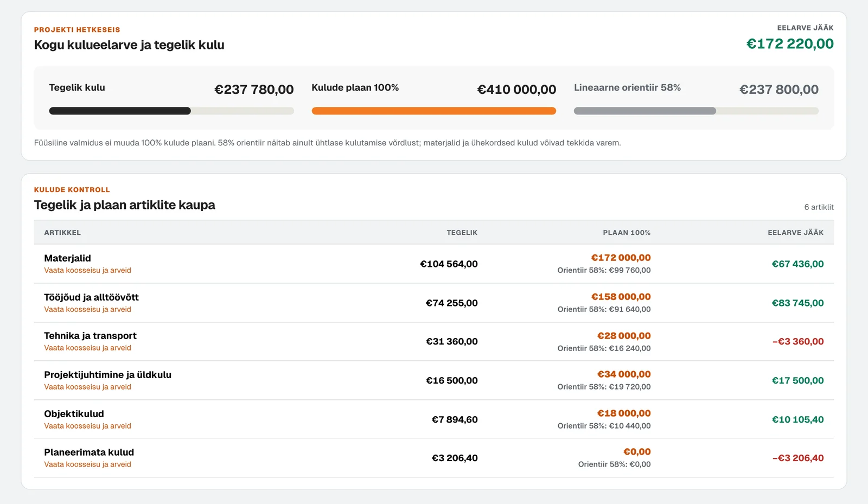Viewport: 868px width, 504px height.
Task: Click the €172 220,00 budget remainder total
Action: (790, 44)
